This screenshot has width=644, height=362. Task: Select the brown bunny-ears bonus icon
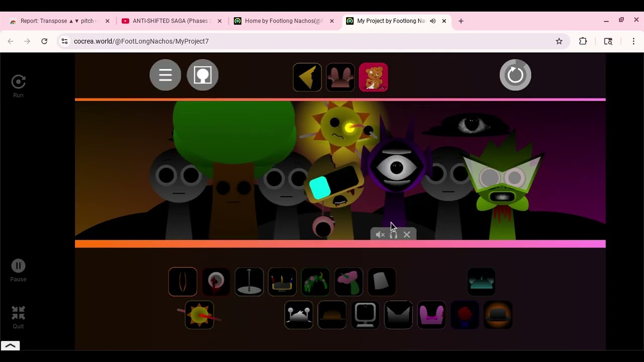pos(340,77)
